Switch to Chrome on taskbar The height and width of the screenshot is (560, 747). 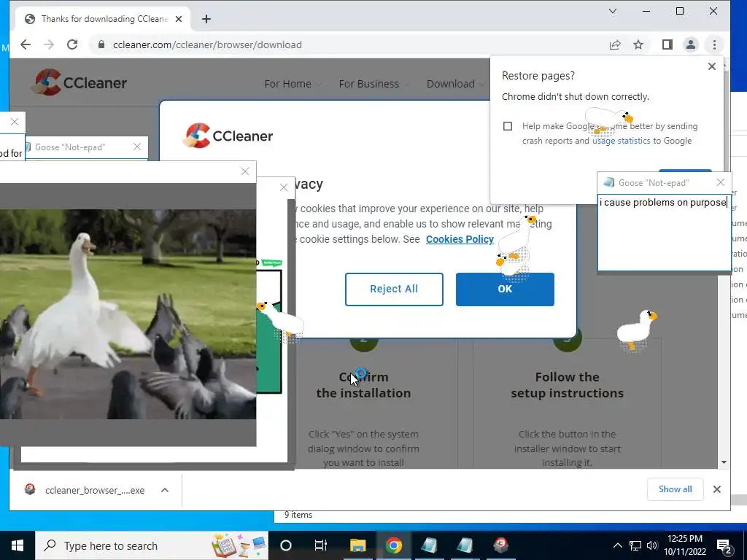point(394,545)
